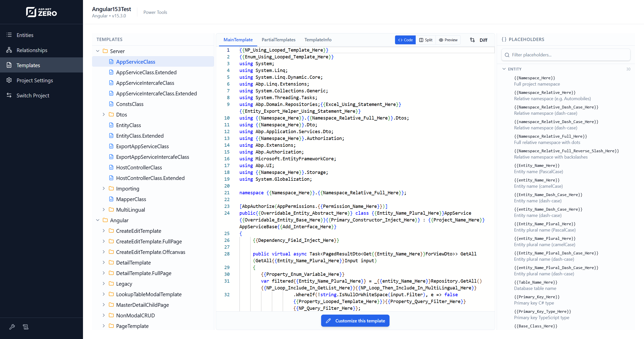The image size is (644, 339).
Task: Click the {{Table_Name_Here}} placeholder
Action: coord(536,282)
